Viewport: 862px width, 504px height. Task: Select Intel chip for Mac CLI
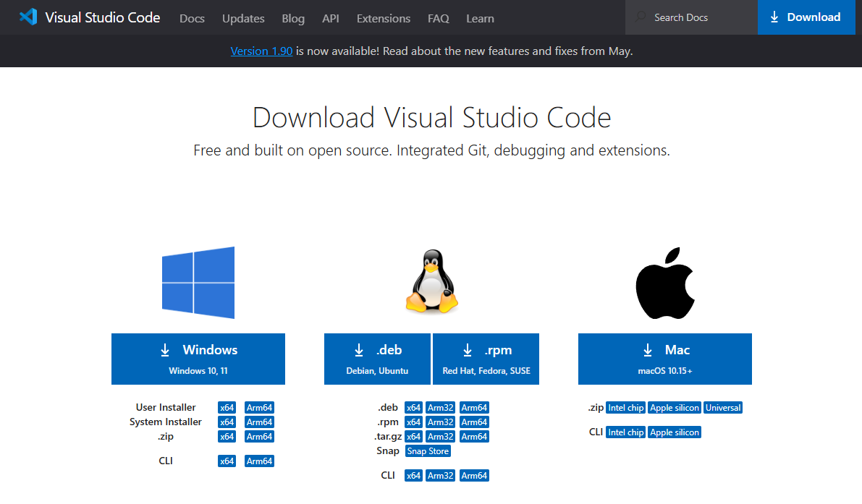(625, 432)
